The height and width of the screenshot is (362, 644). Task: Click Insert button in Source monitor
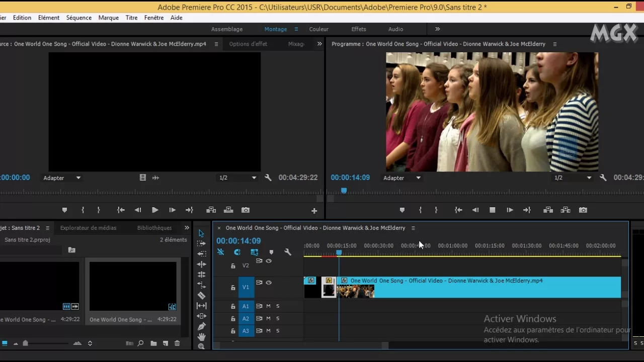tap(211, 210)
